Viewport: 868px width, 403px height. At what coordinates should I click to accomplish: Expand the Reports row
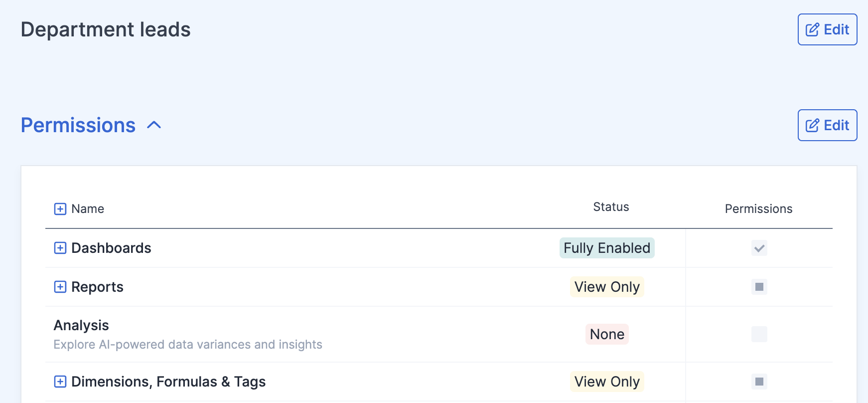point(60,287)
